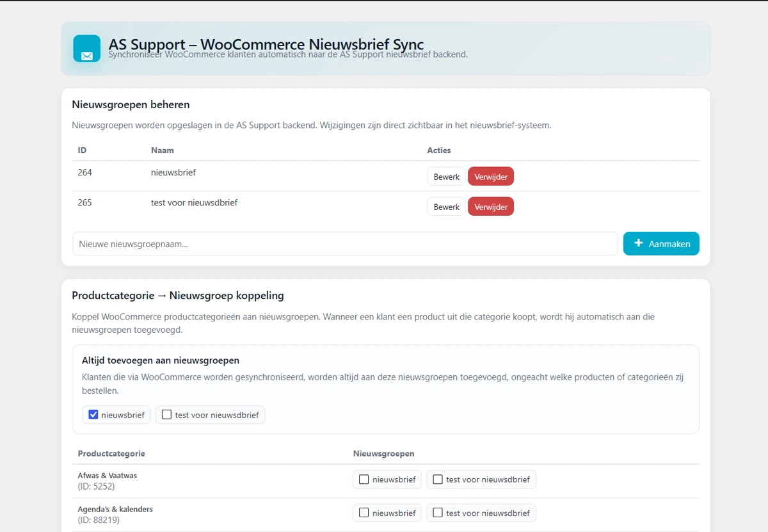768x532 pixels.
Task: Click the 'Nieuwsgroepen beheren' heading
Action: [131, 104]
